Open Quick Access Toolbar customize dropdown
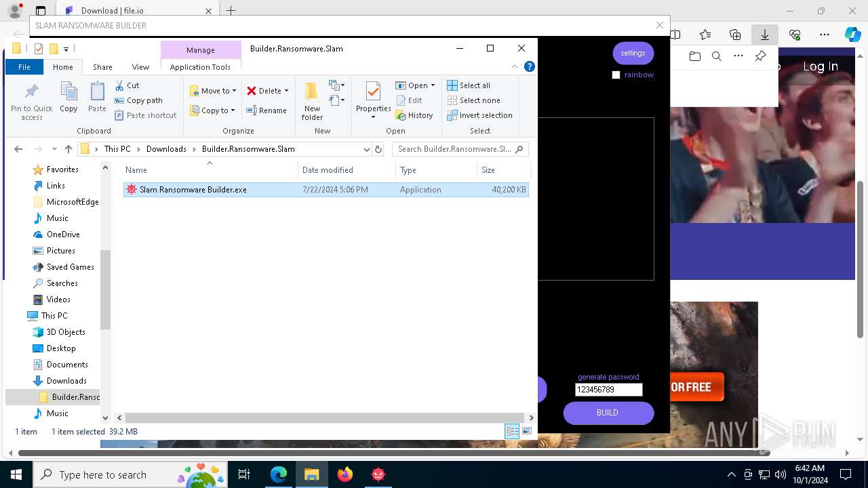Viewport: 868px width, 488px height. [x=66, y=49]
